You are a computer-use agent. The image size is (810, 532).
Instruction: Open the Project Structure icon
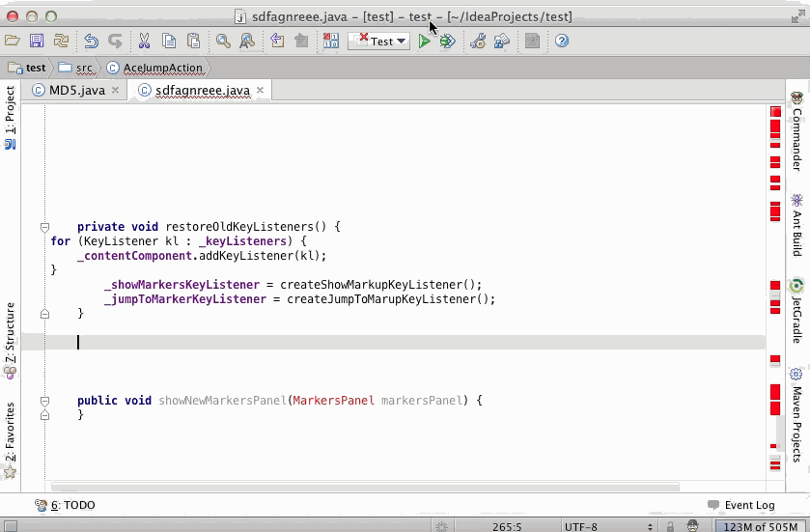[x=502, y=41]
